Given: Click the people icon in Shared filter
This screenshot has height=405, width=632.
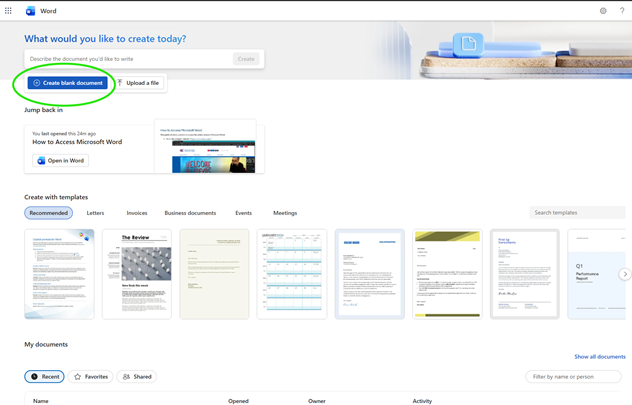Looking at the screenshot, I should (126, 376).
